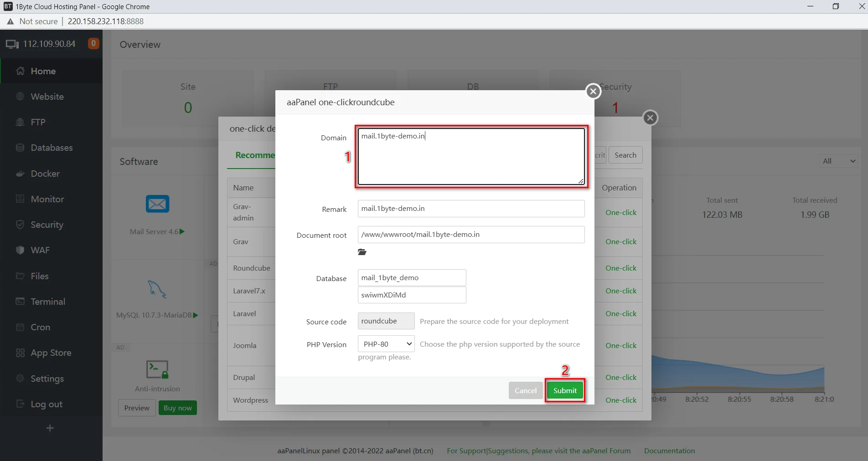Click One-click link in the Roundcube row

pyautogui.click(x=621, y=268)
